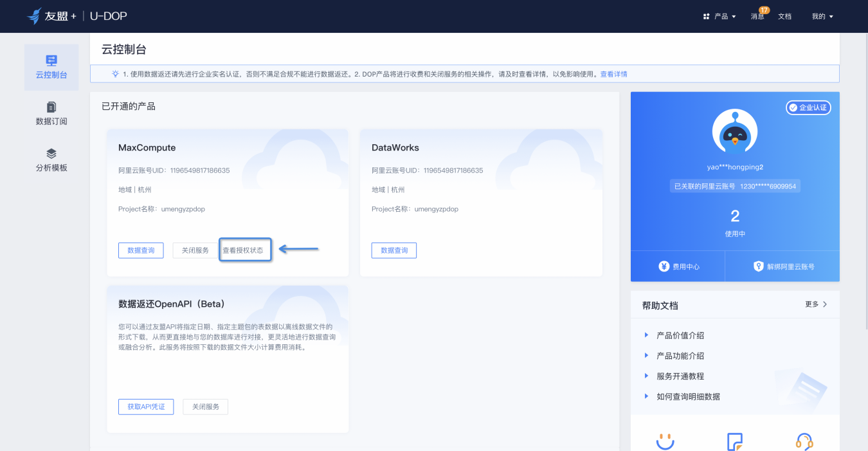Viewport: 868px width, 451px height.
Task: Click the headset support icon
Action: coord(804,442)
